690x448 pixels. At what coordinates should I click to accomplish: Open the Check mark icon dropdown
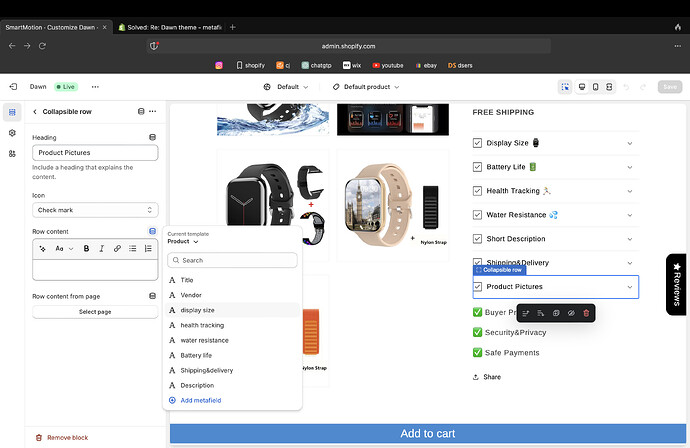(x=95, y=210)
